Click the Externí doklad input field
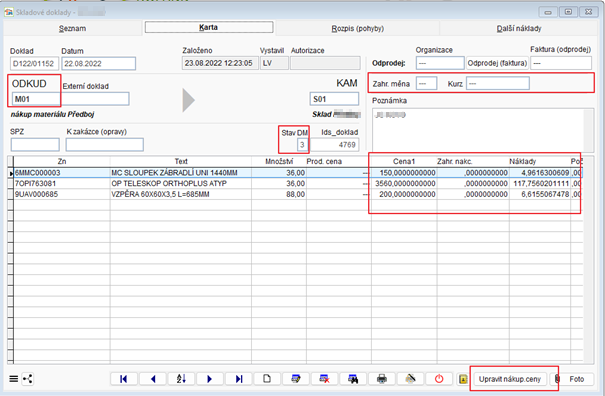Image resolution: width=605 pixels, height=396 pixels. tap(95, 99)
